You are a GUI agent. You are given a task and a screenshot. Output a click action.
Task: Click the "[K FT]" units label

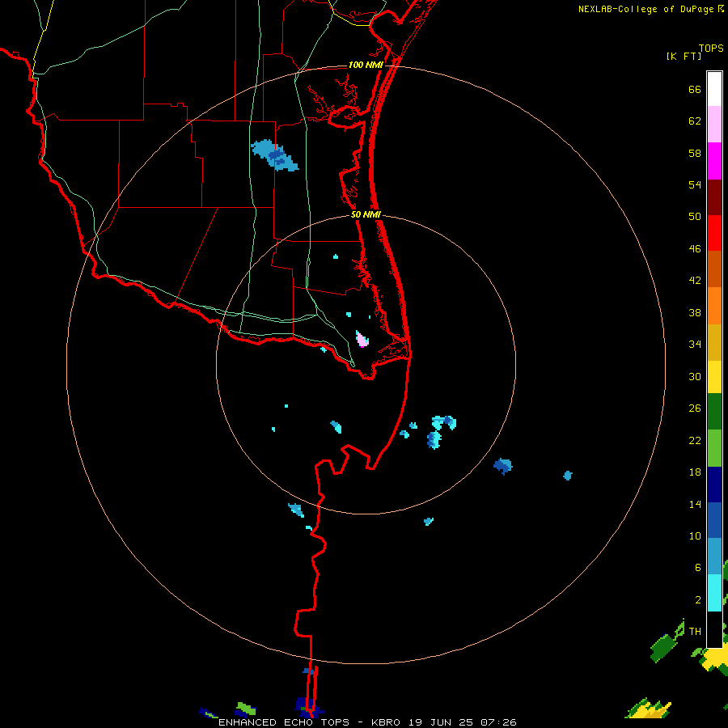pyautogui.click(x=684, y=56)
